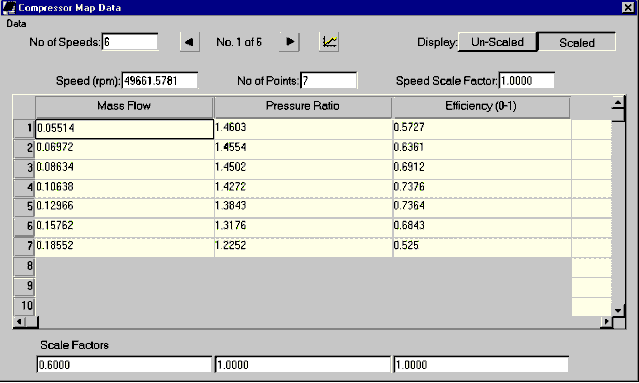Go to next speed line arrow

pyautogui.click(x=289, y=42)
